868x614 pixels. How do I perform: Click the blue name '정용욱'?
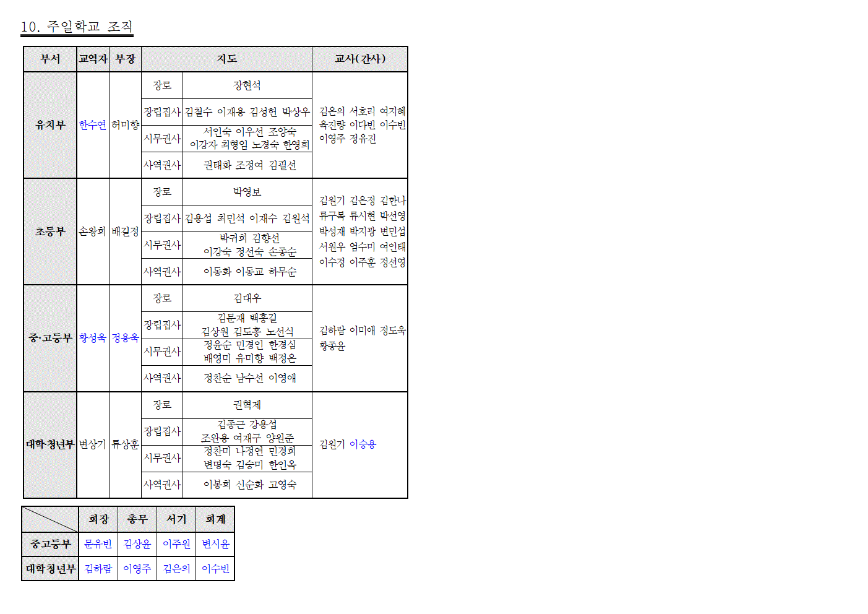point(125,338)
